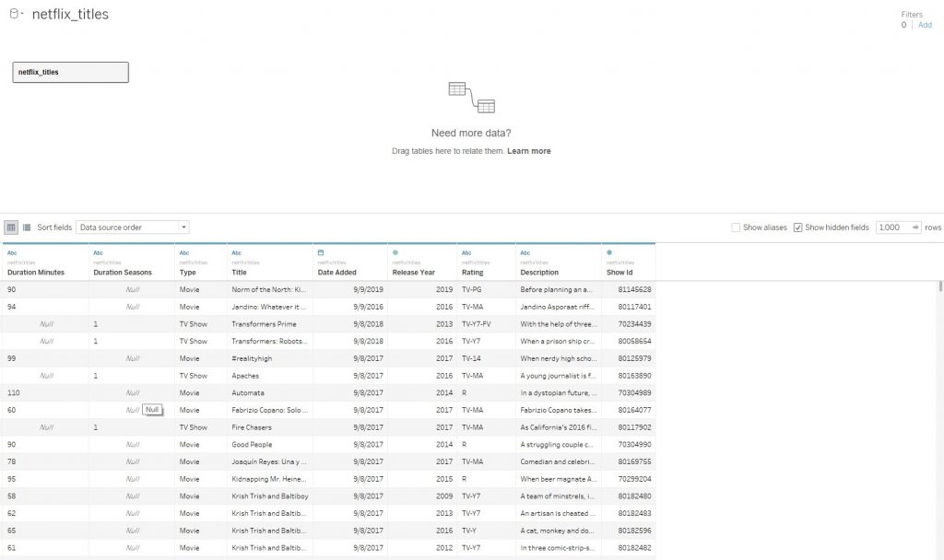Screen dimensions: 944x560
Task: Select the Date Added column header
Action: click(x=350, y=262)
